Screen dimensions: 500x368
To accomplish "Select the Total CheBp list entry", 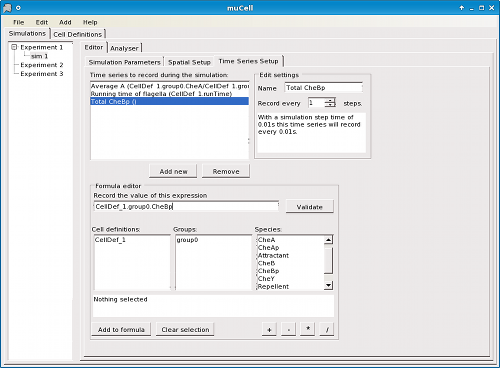I will point(170,102).
